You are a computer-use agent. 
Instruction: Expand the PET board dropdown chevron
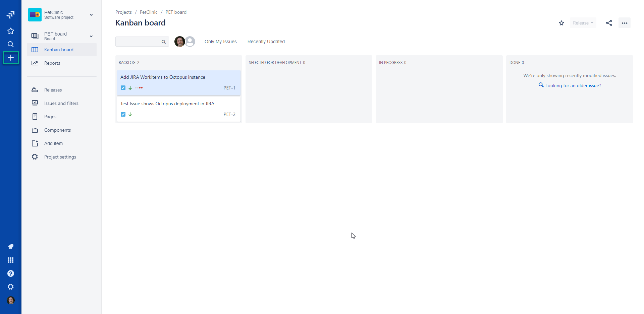tap(91, 36)
